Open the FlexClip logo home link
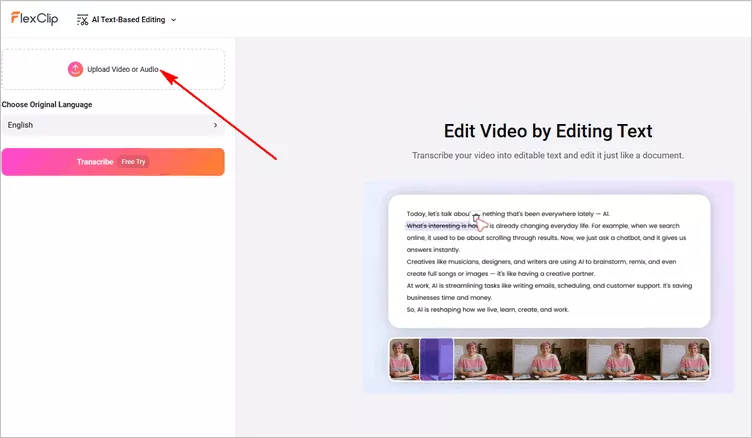752x438 pixels. [34, 19]
